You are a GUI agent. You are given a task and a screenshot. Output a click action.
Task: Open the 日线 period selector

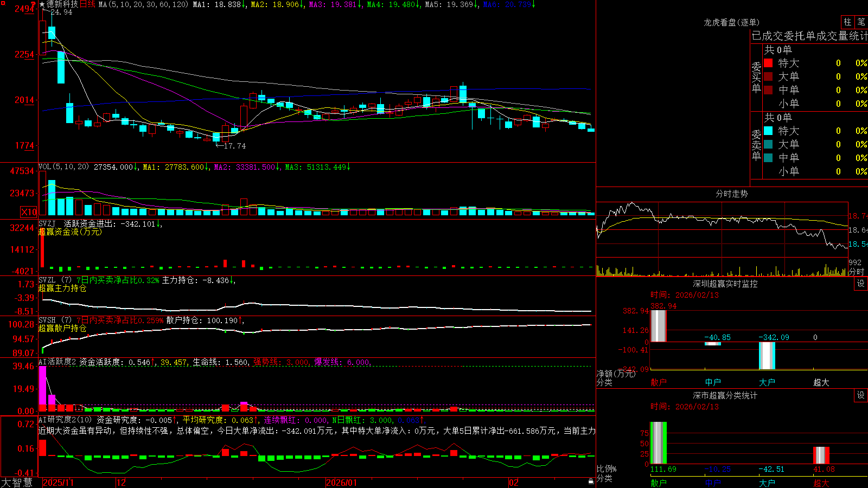click(x=87, y=4)
